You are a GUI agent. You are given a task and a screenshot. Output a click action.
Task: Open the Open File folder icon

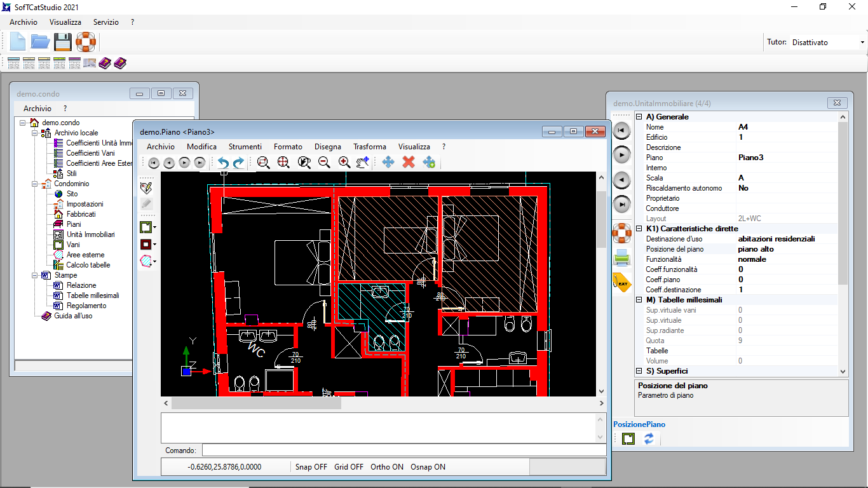coord(40,42)
